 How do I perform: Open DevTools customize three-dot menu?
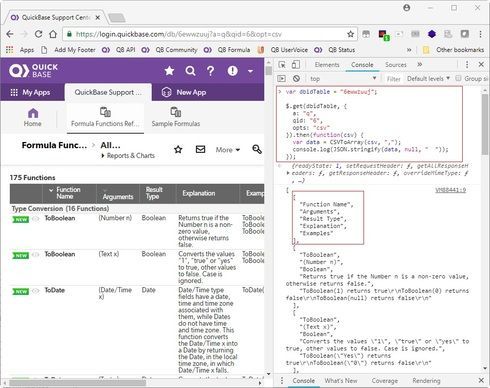point(467,65)
